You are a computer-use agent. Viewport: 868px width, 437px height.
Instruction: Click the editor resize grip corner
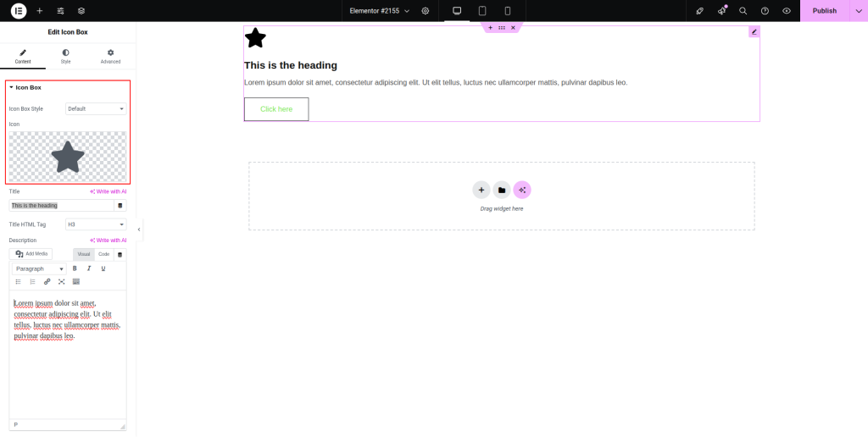tap(122, 427)
